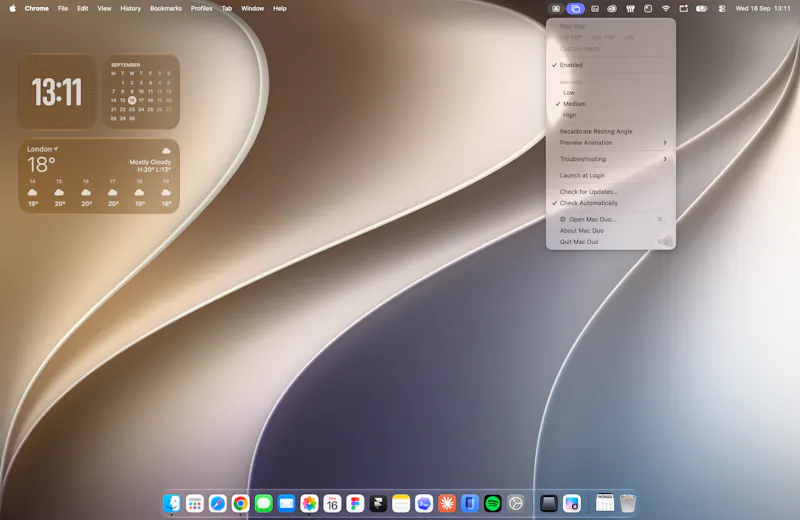
Task: Launch Figma from the dock
Action: (x=355, y=504)
